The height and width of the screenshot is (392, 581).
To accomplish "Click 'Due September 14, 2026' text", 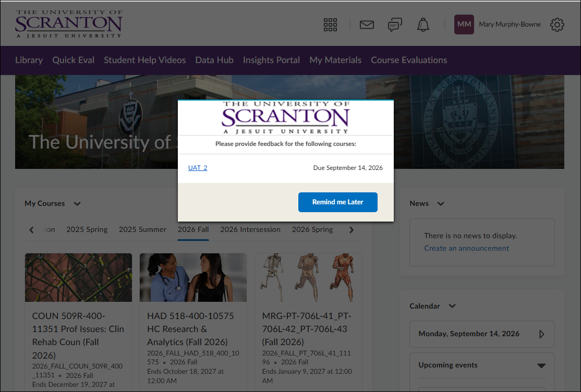I will click(348, 168).
